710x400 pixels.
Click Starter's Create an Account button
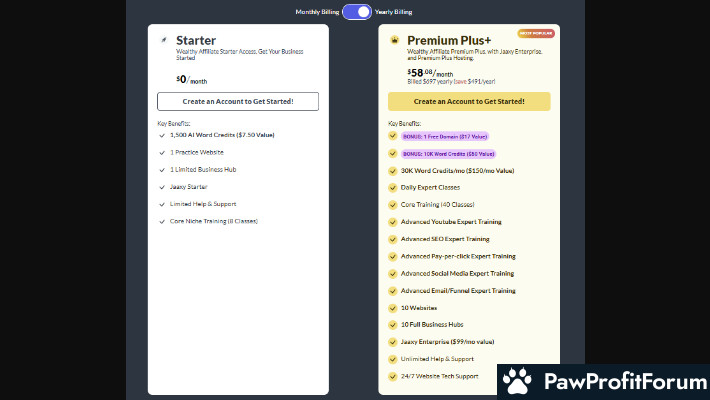click(x=238, y=101)
